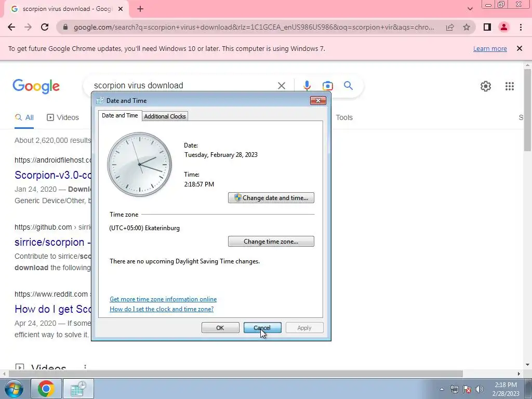Click the taskbar clock showing 2:18 PM
This screenshot has width=532, height=399.
[506, 389]
